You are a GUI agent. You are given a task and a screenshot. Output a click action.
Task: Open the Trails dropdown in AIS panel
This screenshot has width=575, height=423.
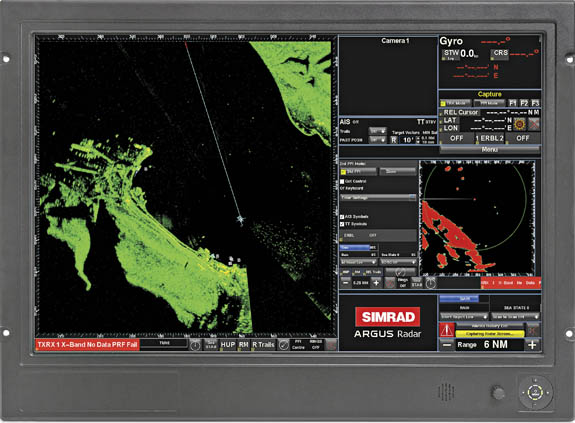point(378,131)
